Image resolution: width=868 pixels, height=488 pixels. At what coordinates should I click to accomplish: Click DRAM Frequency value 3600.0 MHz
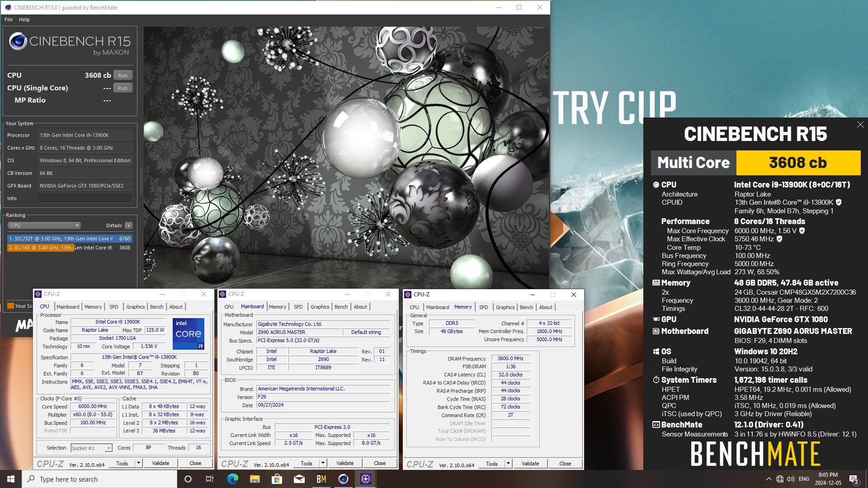[x=510, y=359]
